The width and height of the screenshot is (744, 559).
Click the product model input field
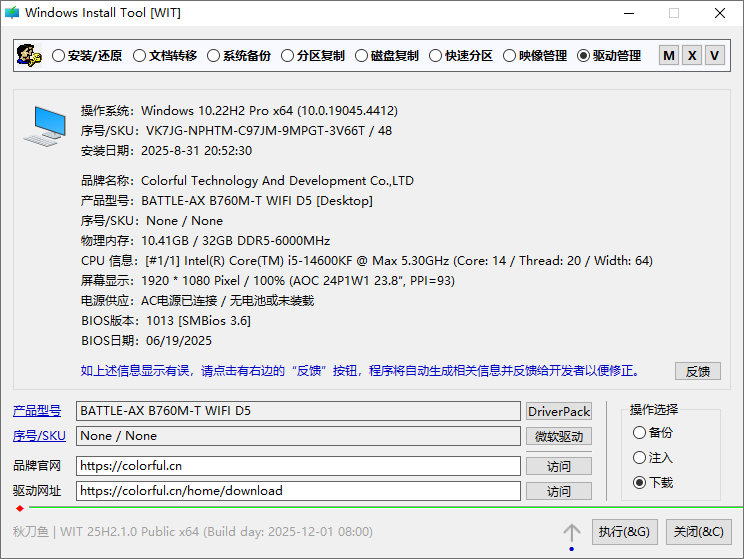point(298,411)
